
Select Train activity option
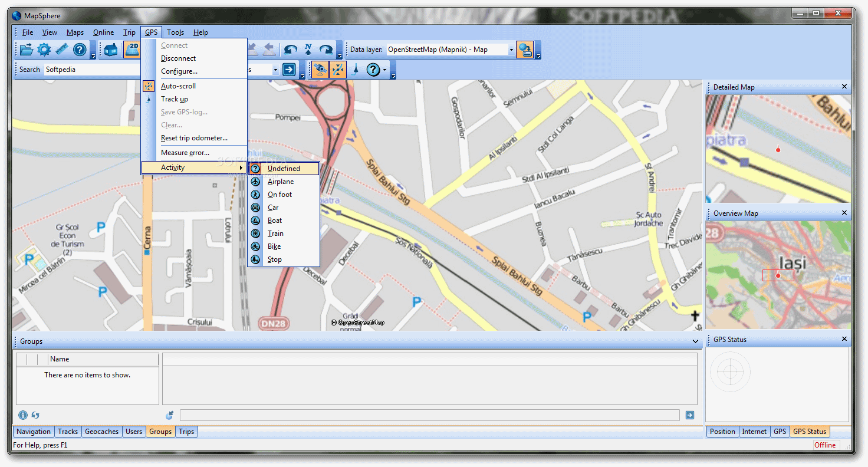284,233
